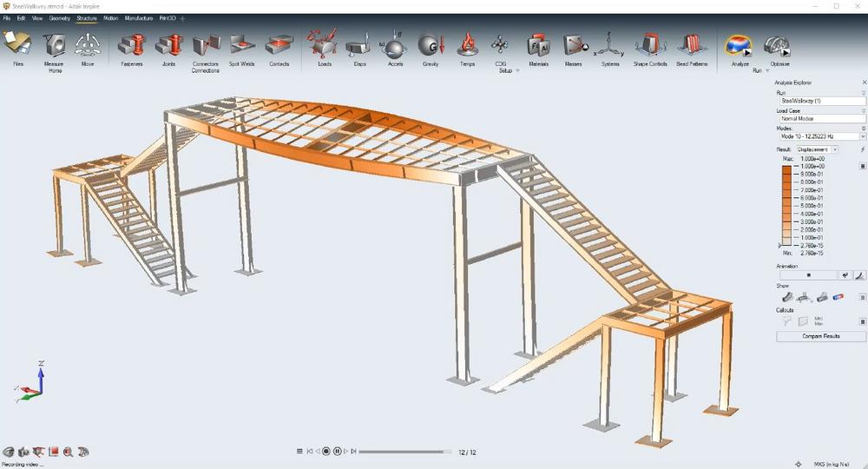The width and height of the screenshot is (868, 469).
Task: Open the View menu
Action: pos(37,17)
